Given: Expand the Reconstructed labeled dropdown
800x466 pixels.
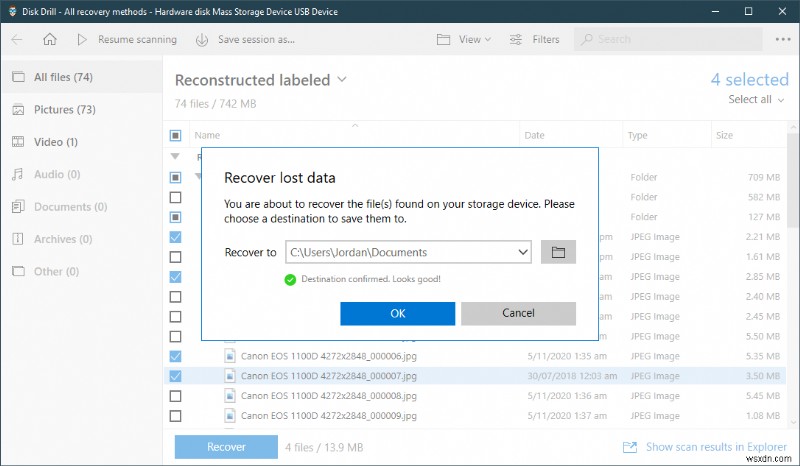Looking at the screenshot, I should 342,79.
